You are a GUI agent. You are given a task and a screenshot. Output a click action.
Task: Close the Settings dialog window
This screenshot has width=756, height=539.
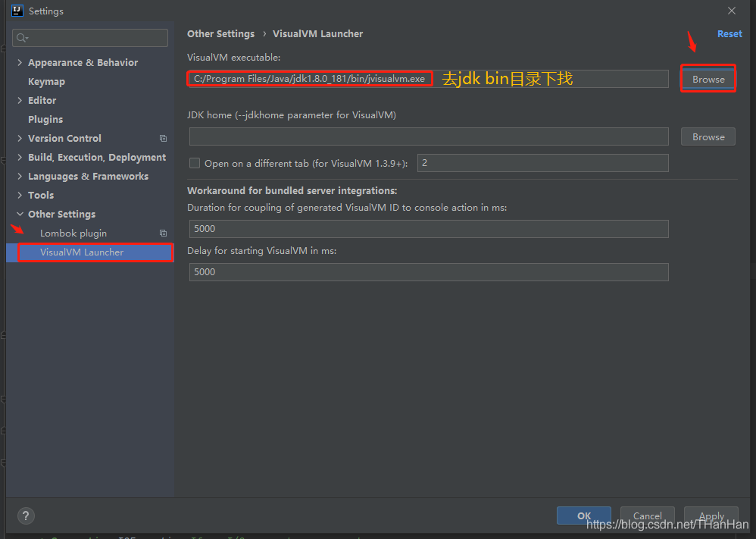click(x=732, y=11)
